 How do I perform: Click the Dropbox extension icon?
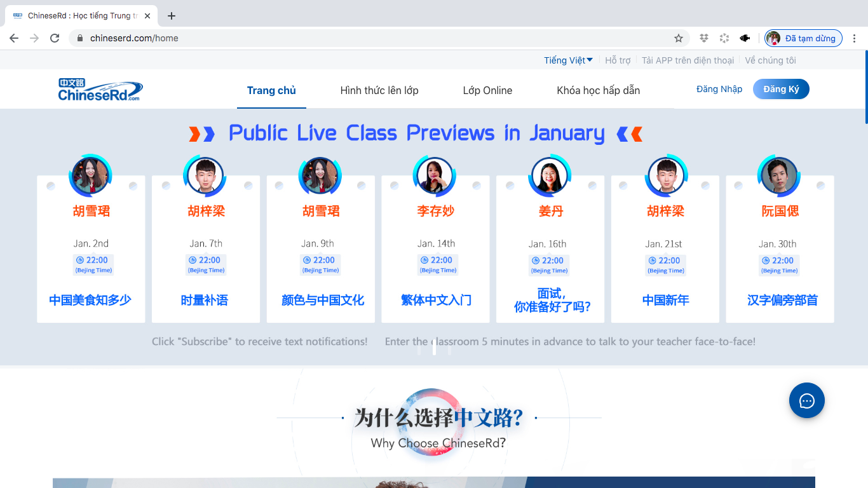click(x=703, y=38)
